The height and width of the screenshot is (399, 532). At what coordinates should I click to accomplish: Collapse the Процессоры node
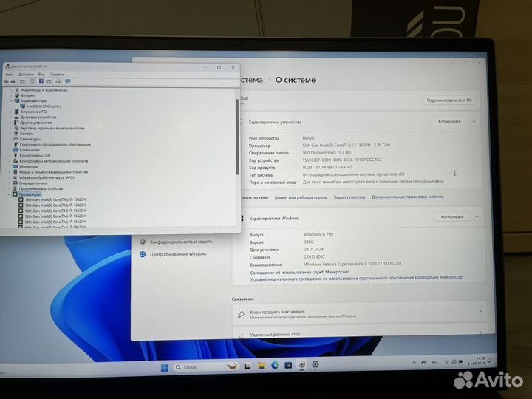click(9, 194)
